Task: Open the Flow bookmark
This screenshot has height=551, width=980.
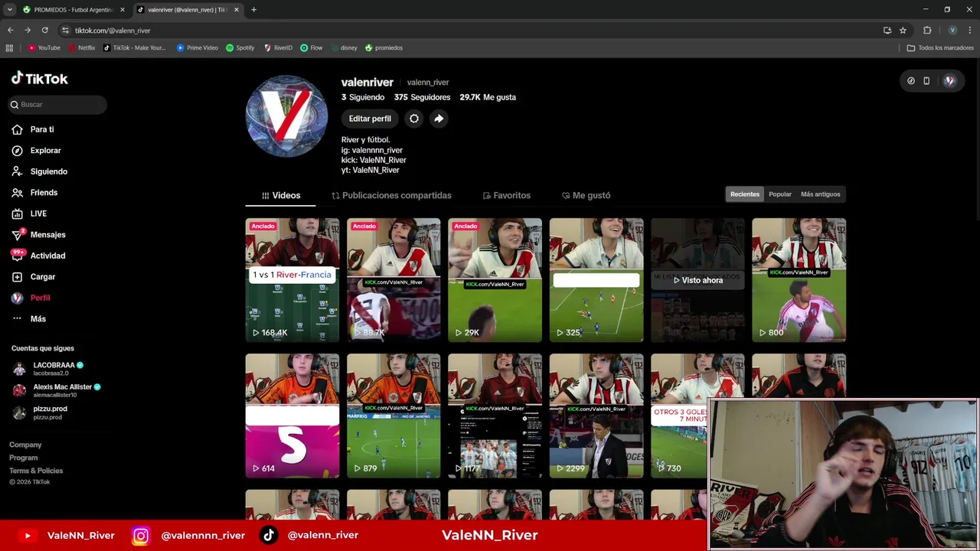Action: click(x=312, y=47)
